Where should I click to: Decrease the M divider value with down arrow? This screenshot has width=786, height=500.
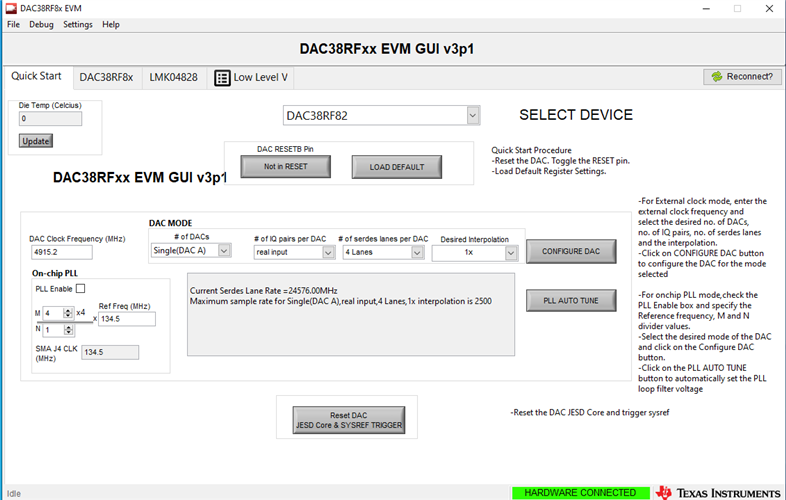click(68, 316)
